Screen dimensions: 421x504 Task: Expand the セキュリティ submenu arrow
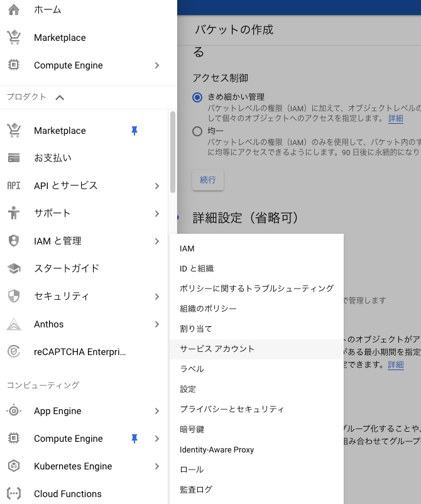[x=156, y=296]
